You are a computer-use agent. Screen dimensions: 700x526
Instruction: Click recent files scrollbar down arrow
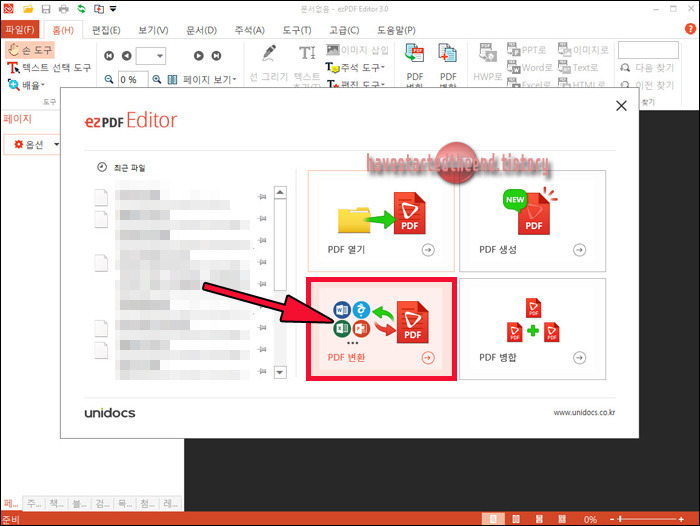[280, 372]
